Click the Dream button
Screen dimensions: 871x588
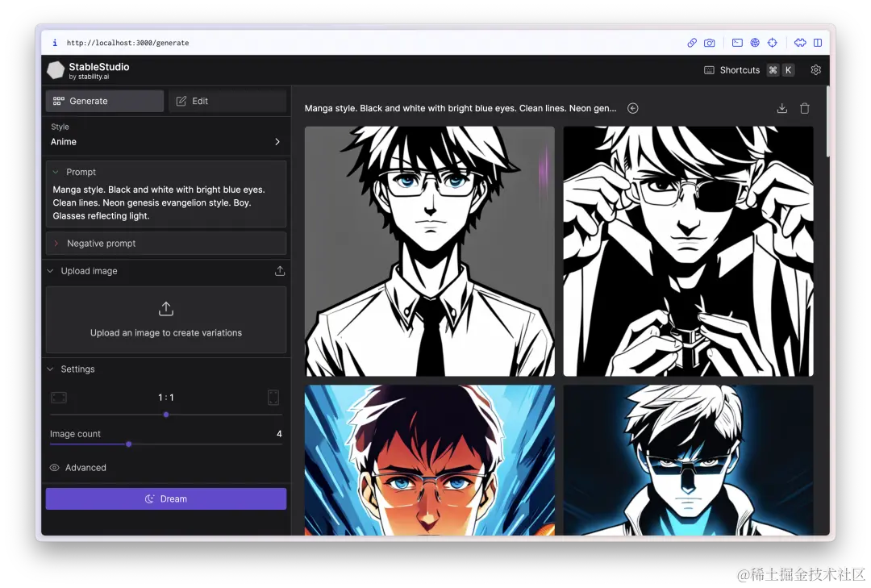[x=166, y=499]
